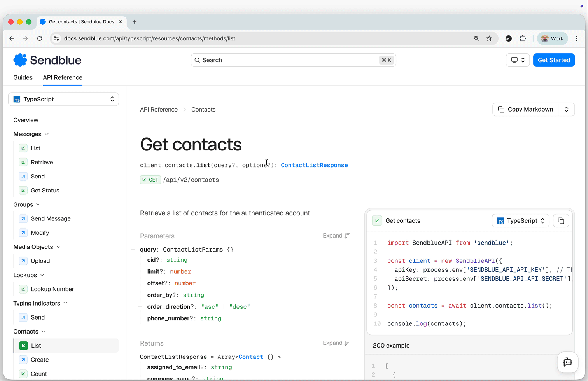Viewport: 588px width, 381px height.
Task: Click the browser address bar URL
Action: click(x=150, y=38)
